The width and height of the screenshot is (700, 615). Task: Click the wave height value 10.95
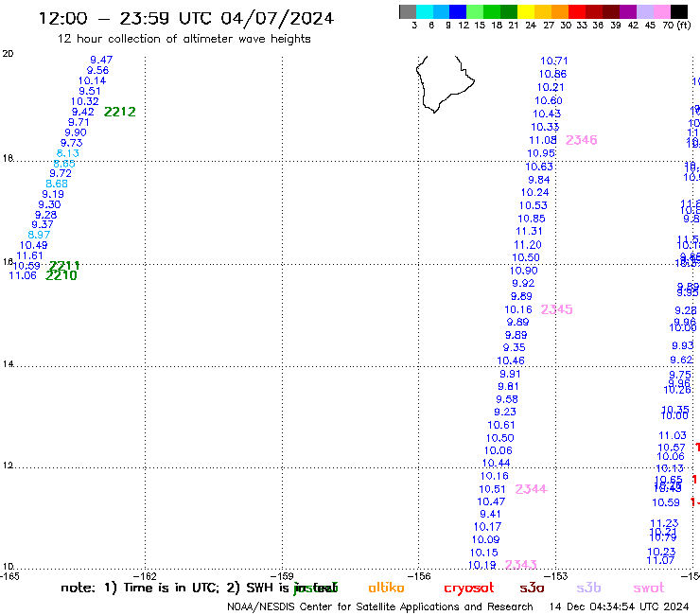(541, 153)
